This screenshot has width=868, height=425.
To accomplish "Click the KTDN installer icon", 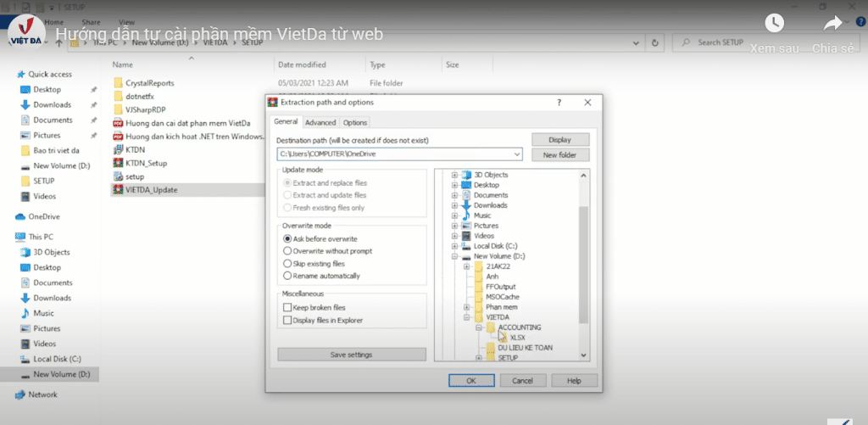I will tap(118, 149).
